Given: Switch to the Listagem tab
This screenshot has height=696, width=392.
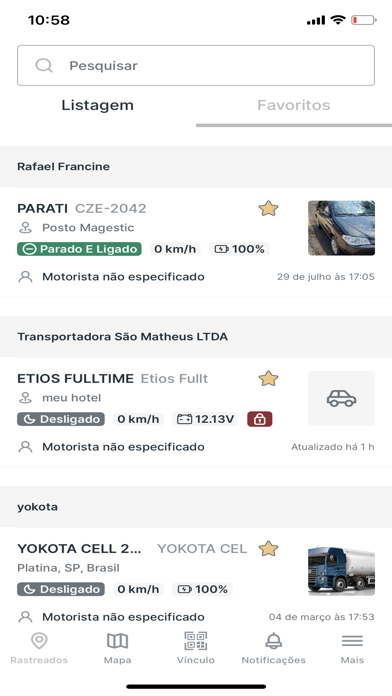Looking at the screenshot, I should pyautogui.click(x=98, y=105).
